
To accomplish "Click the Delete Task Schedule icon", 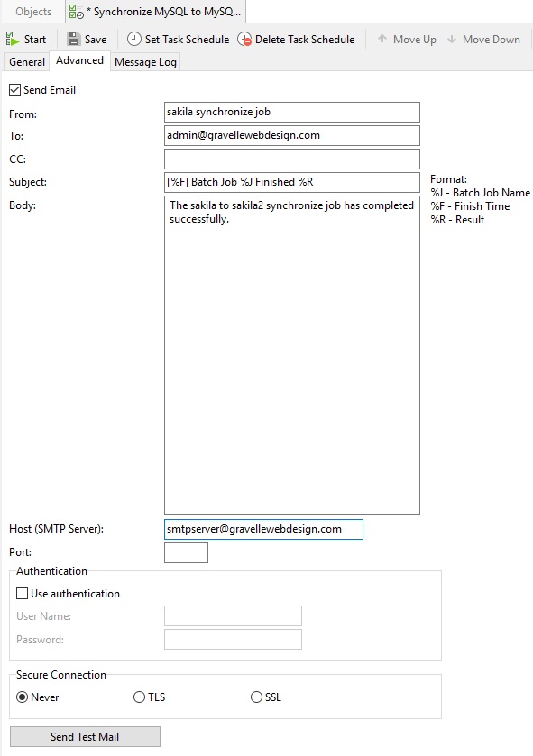I will point(244,40).
